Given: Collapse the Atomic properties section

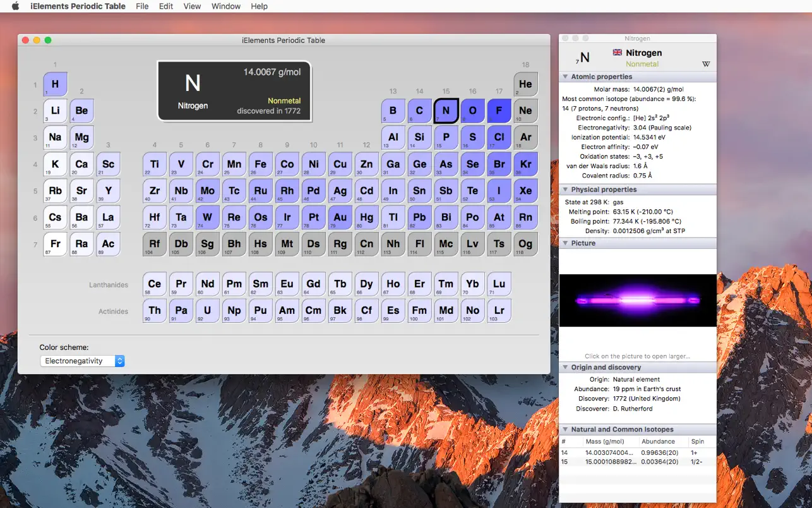Looking at the screenshot, I should point(565,76).
